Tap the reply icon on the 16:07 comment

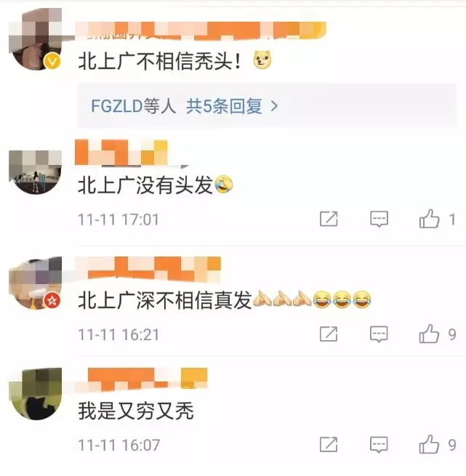[x=379, y=445]
